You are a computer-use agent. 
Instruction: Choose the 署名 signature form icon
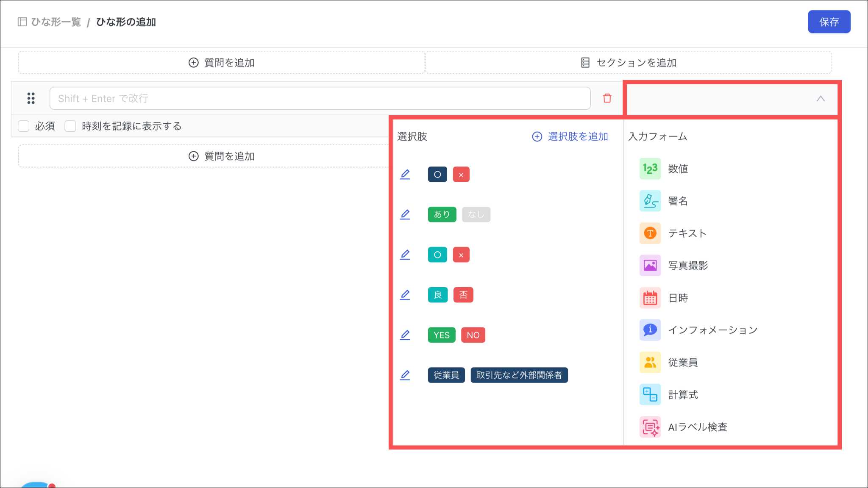point(650,201)
